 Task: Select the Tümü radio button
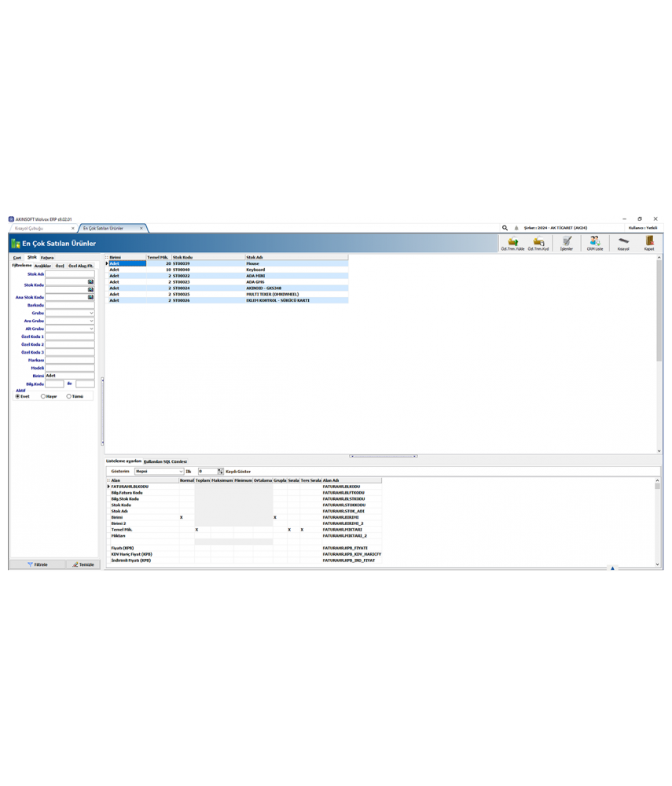68,396
